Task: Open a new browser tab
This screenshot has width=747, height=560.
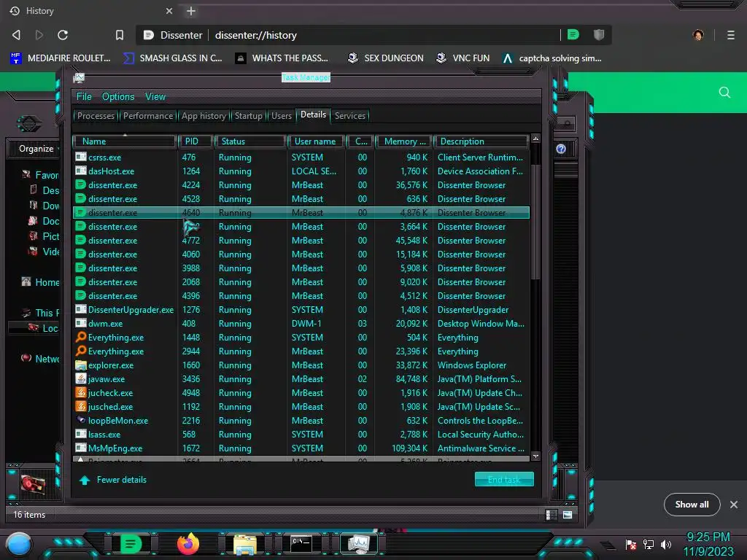Action: click(x=191, y=11)
